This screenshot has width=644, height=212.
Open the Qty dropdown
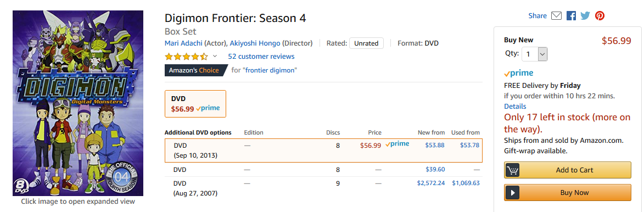tap(534, 54)
